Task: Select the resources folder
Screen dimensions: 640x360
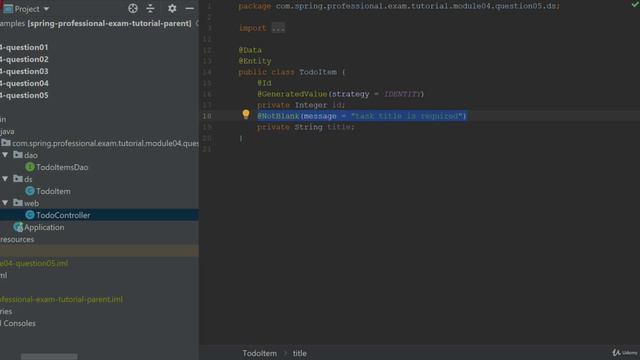Action: point(17,239)
